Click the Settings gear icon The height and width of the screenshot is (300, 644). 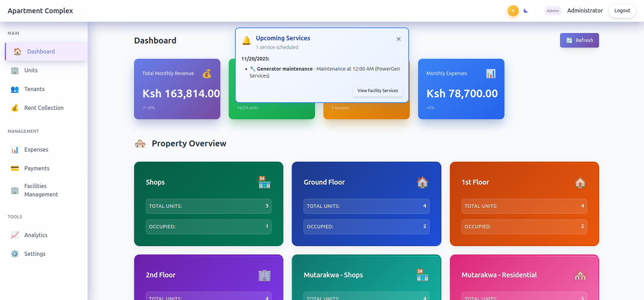(x=15, y=254)
